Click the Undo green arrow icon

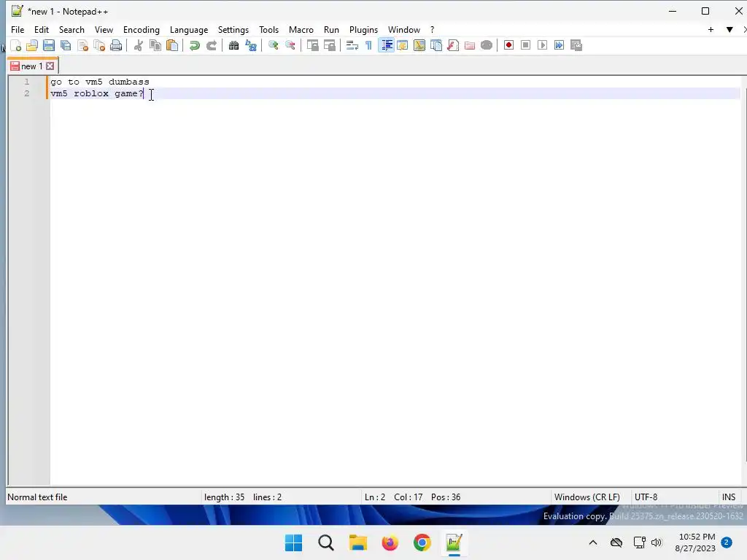194,45
